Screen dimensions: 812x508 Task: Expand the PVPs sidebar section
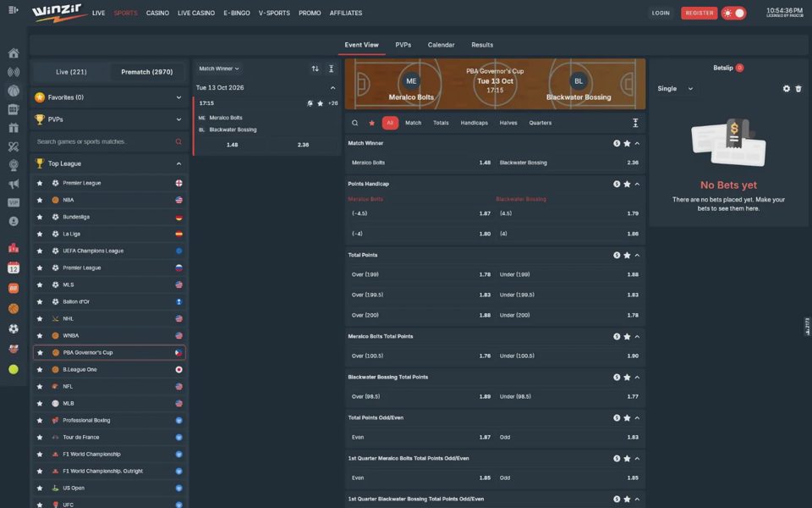pyautogui.click(x=109, y=119)
